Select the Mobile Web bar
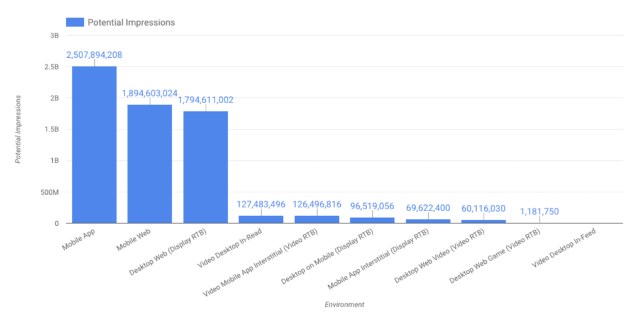The image size is (644, 328). pos(150,163)
